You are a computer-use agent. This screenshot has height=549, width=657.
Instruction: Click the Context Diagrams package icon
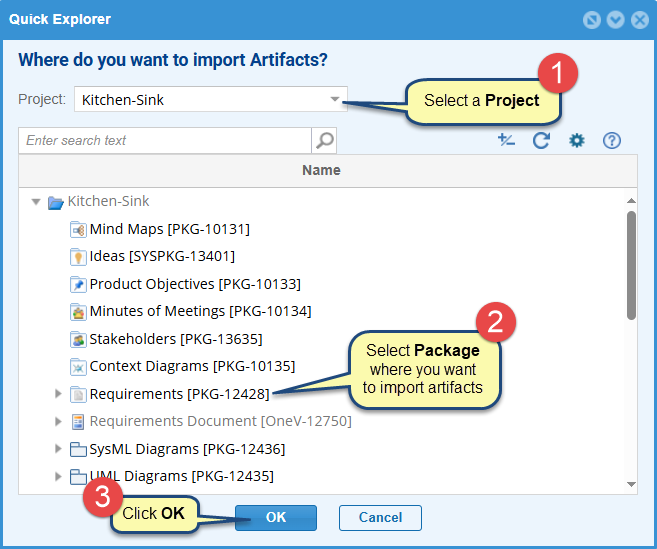[78, 367]
